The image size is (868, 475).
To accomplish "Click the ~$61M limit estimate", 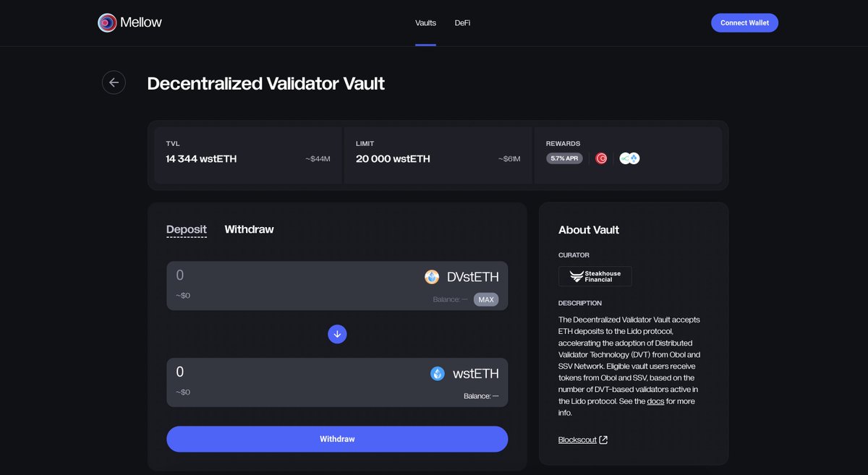I will [x=509, y=159].
